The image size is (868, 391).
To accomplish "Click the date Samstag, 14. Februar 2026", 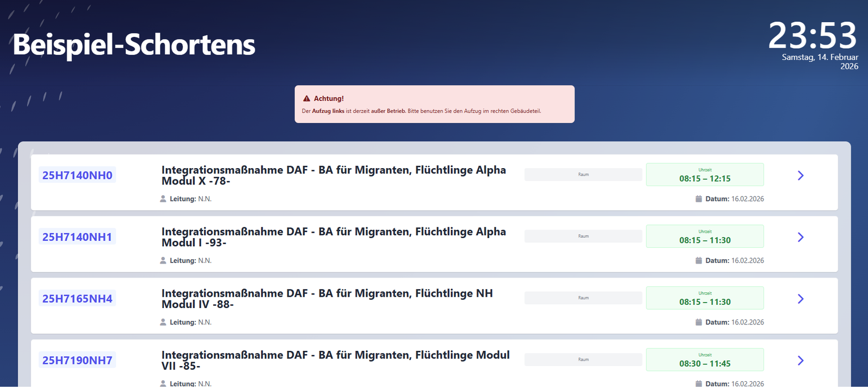I will coord(820,61).
